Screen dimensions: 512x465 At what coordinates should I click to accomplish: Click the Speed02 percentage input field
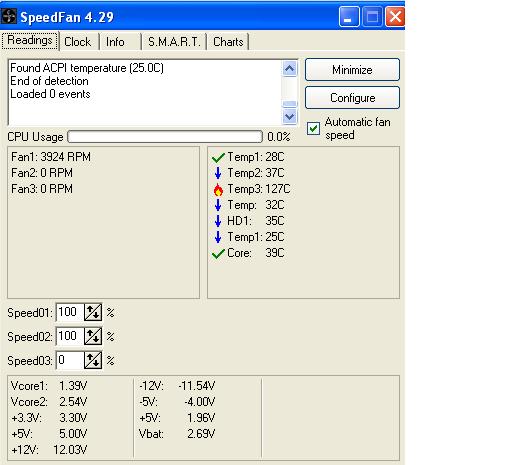[x=70, y=336]
